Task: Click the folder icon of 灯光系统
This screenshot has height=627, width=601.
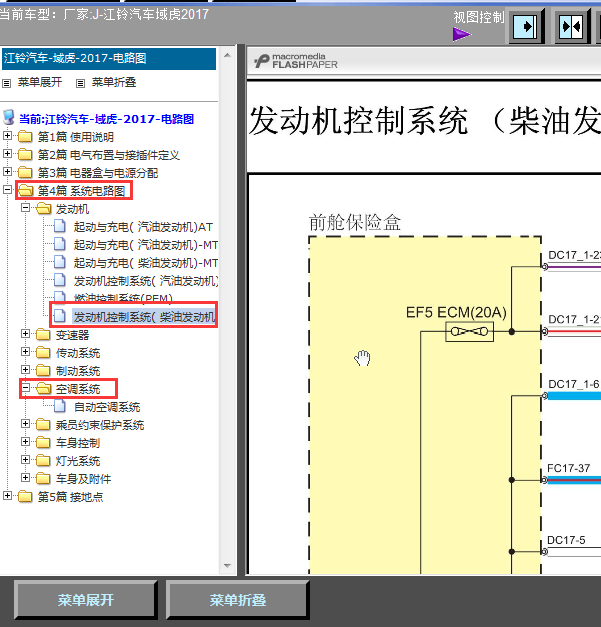Action: click(x=43, y=460)
